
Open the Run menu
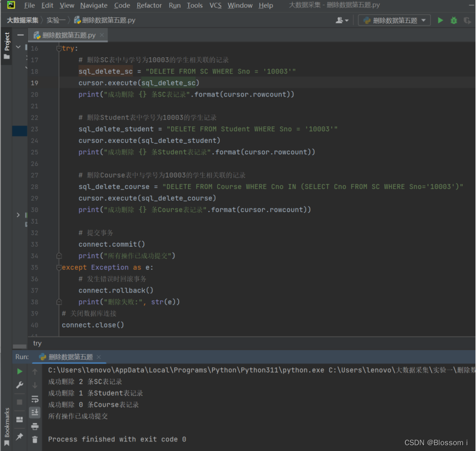(x=175, y=5)
